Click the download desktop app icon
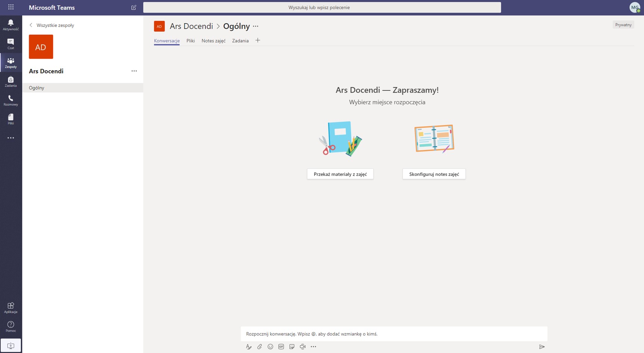The height and width of the screenshot is (353, 644). click(x=11, y=346)
